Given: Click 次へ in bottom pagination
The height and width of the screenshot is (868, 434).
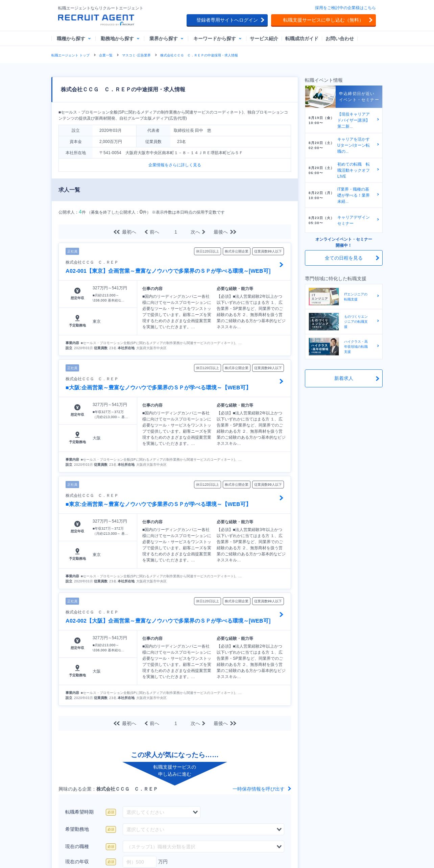Looking at the screenshot, I should coord(198,723).
